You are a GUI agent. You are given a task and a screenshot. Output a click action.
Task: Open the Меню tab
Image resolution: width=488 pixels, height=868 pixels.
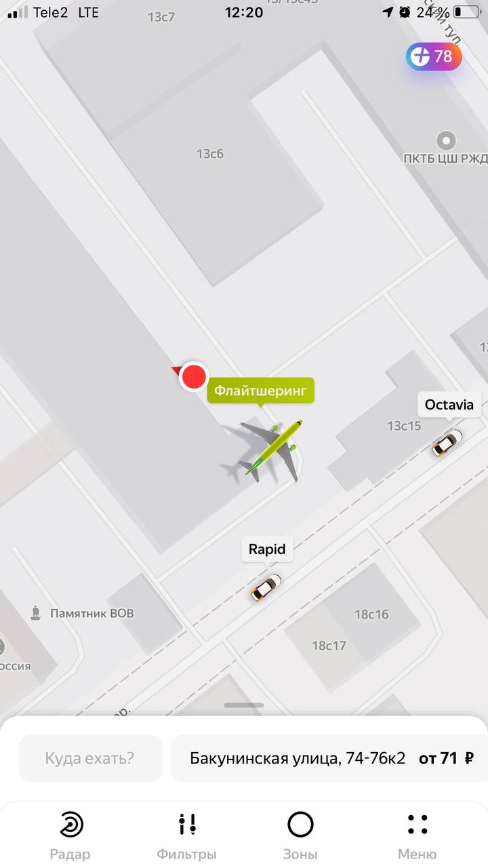coord(418,835)
